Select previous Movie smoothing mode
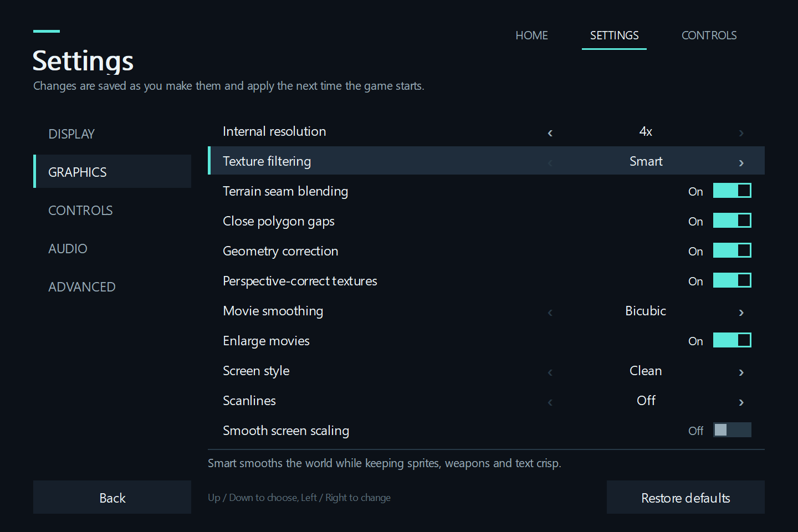This screenshot has width=798, height=532. pos(550,312)
